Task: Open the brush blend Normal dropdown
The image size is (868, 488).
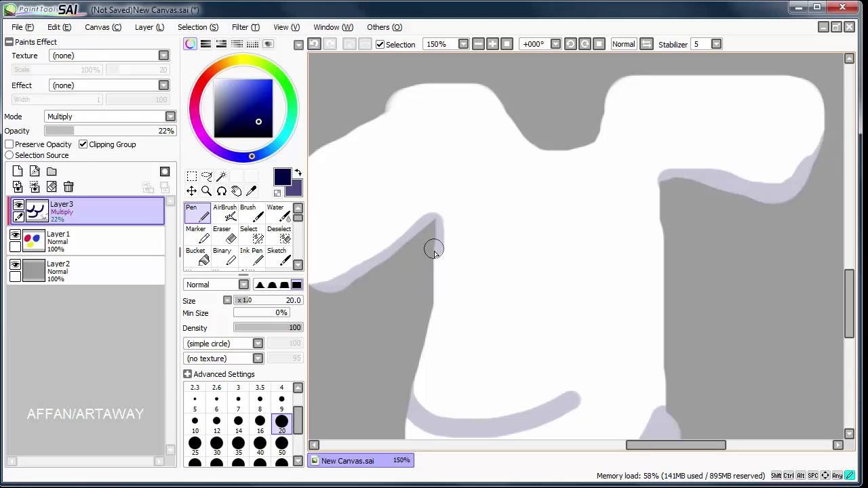Action: [x=243, y=285]
